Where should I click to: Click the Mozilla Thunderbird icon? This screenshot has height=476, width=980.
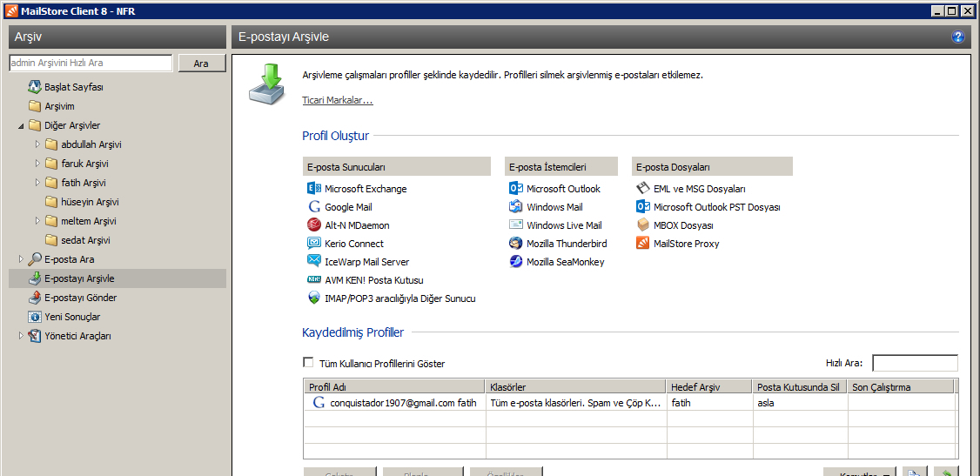[x=515, y=244]
